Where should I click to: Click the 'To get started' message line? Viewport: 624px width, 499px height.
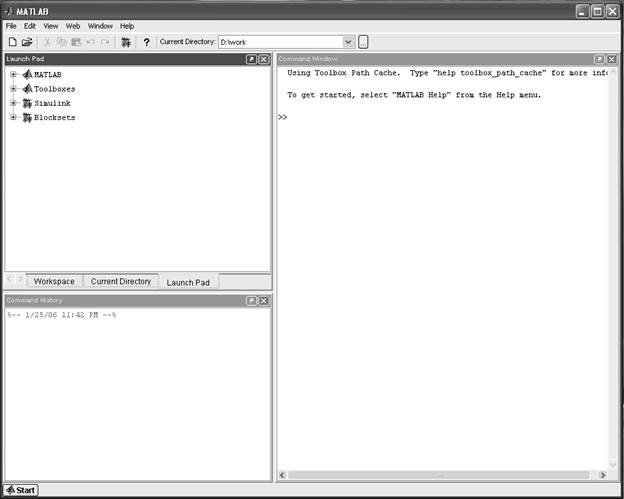click(x=414, y=95)
